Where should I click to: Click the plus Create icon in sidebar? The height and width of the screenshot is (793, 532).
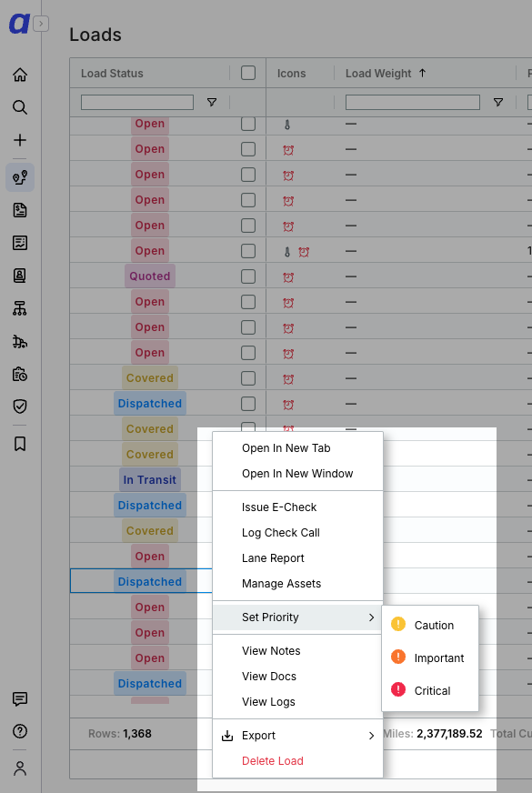coord(20,140)
